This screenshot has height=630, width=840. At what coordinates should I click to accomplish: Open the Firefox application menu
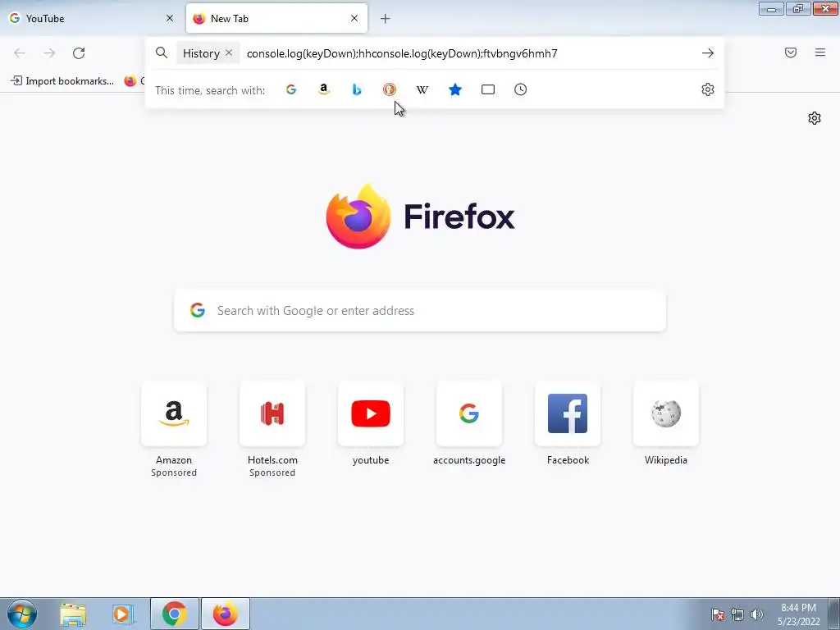click(820, 52)
